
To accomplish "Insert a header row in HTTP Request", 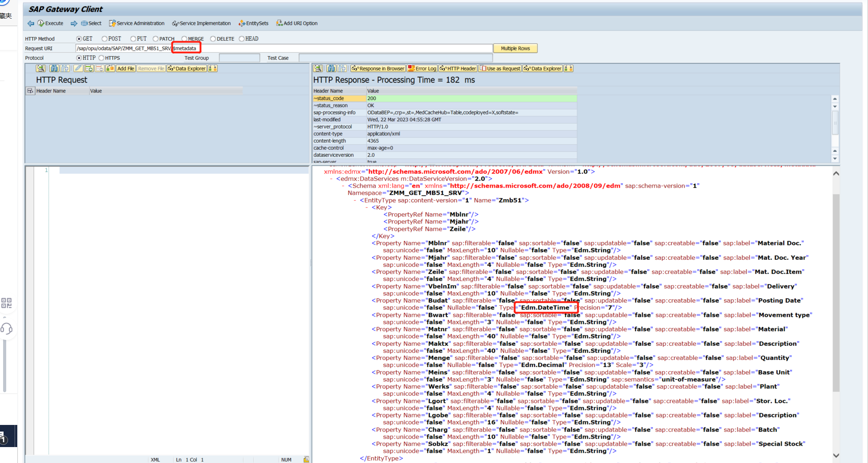I will 89,68.
